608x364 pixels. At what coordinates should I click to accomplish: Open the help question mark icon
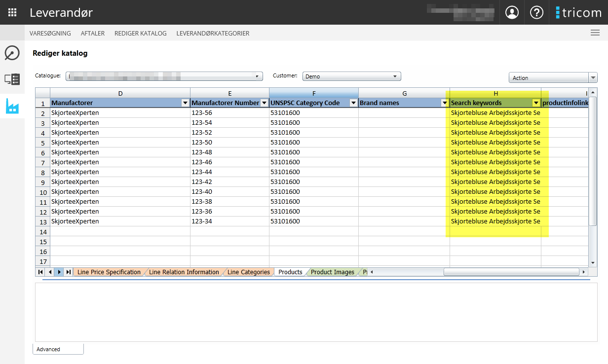coord(536,12)
